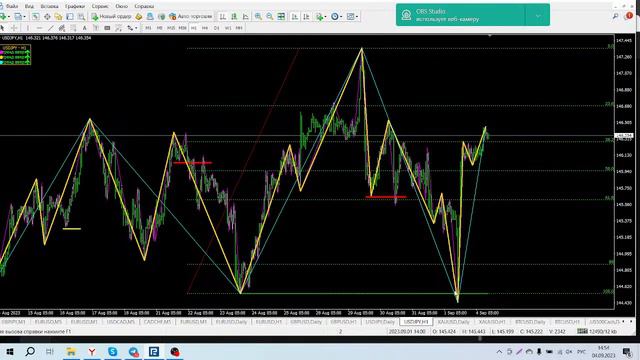Switch to the USDJPY,Daily chart tab
The width and height of the screenshot is (640, 360).
(x=380, y=322)
